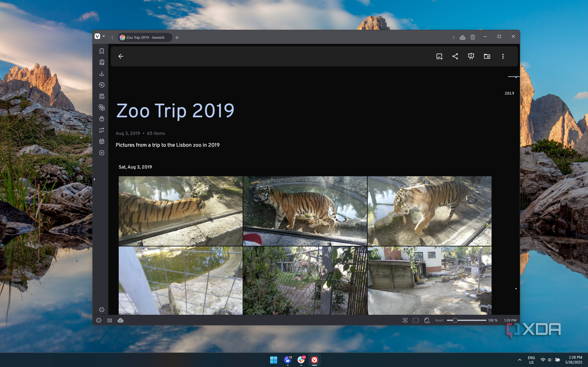
Task: Open the Notes panel in the sidebar
Action: (x=101, y=96)
